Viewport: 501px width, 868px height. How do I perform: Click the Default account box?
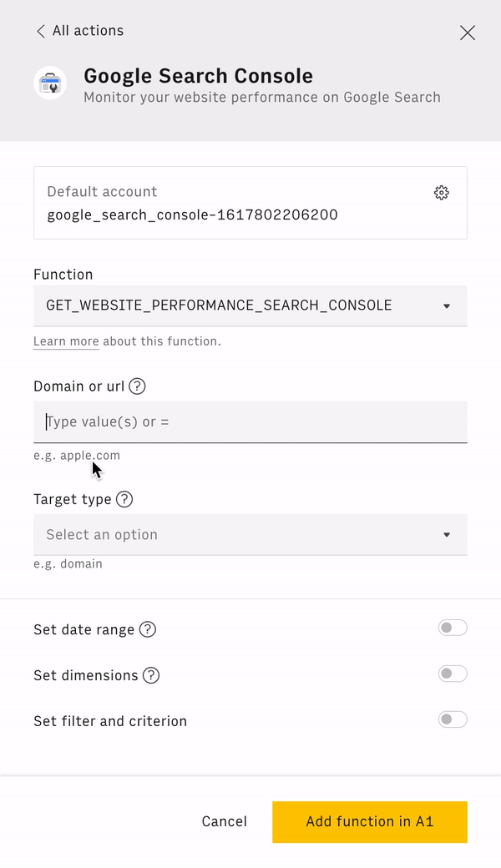(x=234, y=203)
